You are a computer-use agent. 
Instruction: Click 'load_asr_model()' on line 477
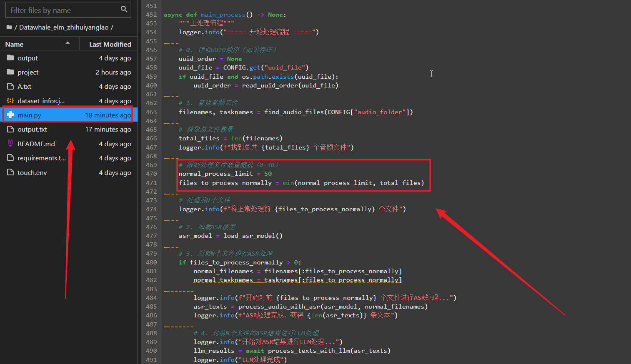tap(253, 236)
